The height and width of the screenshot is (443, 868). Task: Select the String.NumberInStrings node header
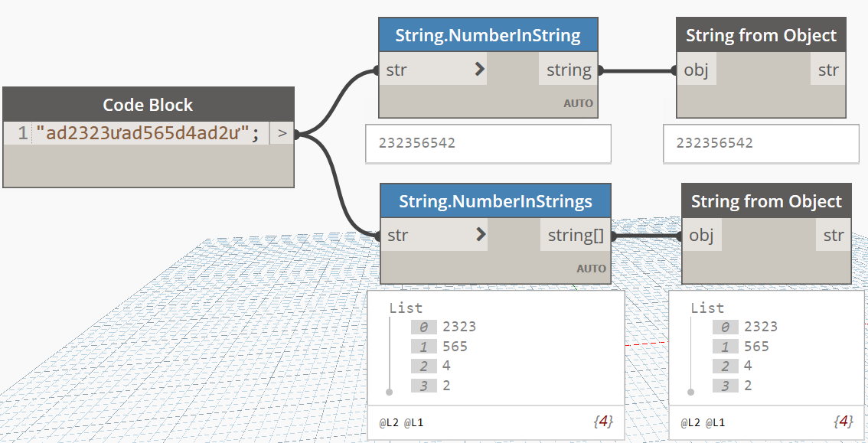(495, 201)
